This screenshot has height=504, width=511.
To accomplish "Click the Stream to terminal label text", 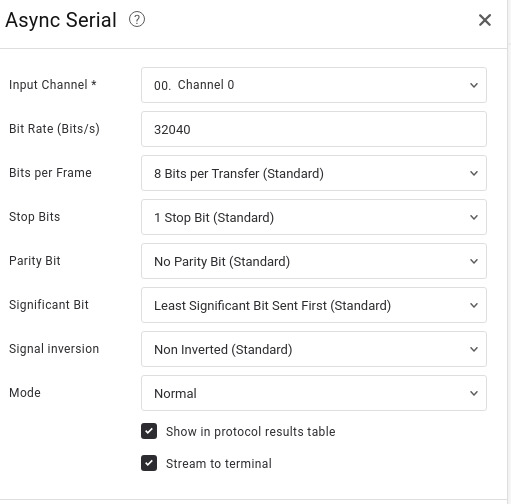I will click(x=219, y=464).
